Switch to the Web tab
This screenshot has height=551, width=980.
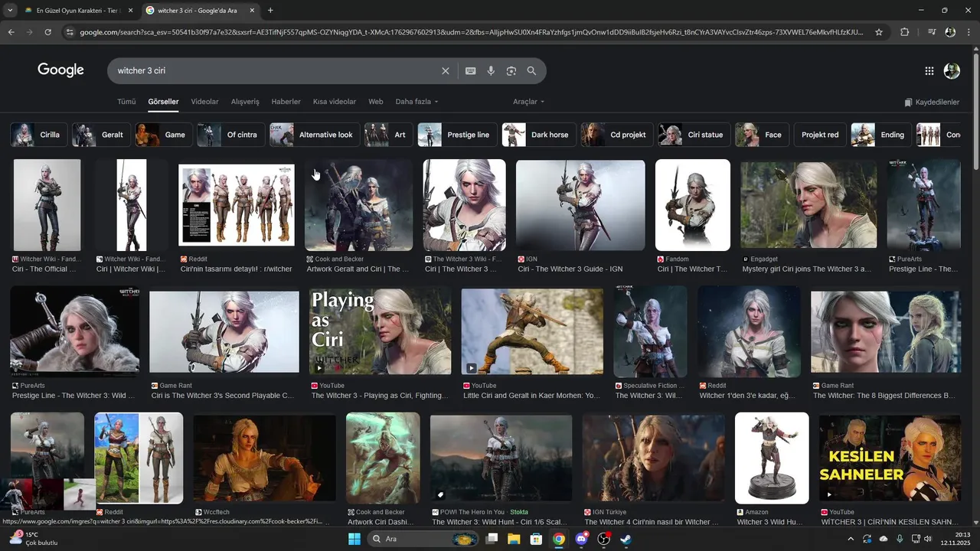tap(375, 102)
